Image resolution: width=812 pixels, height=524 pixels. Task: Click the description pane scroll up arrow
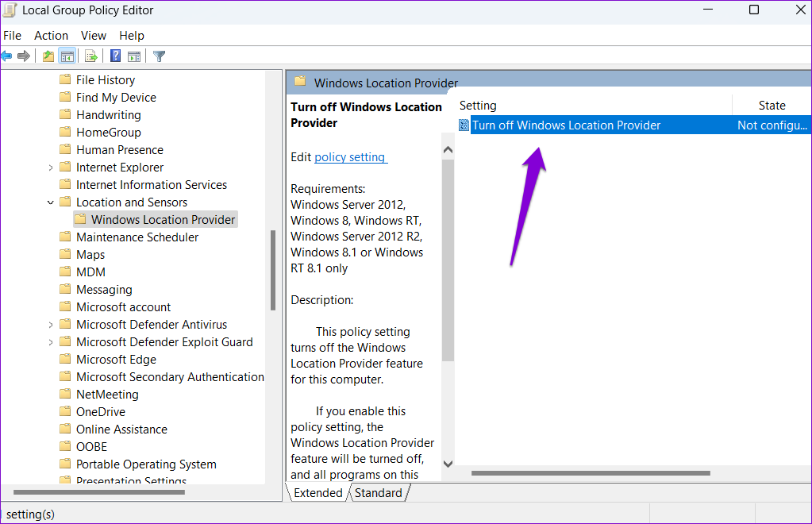point(448,150)
